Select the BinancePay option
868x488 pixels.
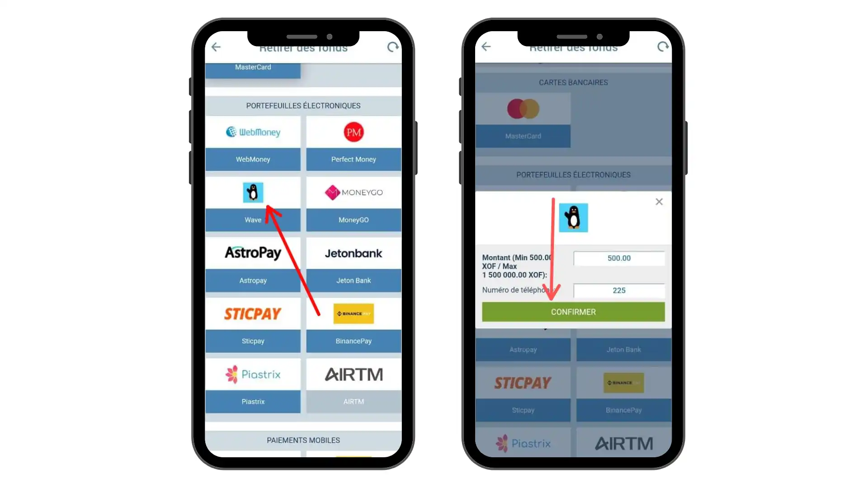(x=354, y=340)
